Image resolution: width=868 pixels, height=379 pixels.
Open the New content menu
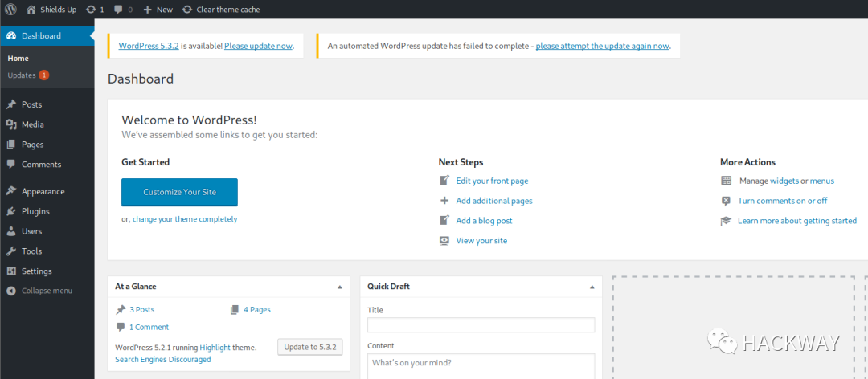coord(158,10)
